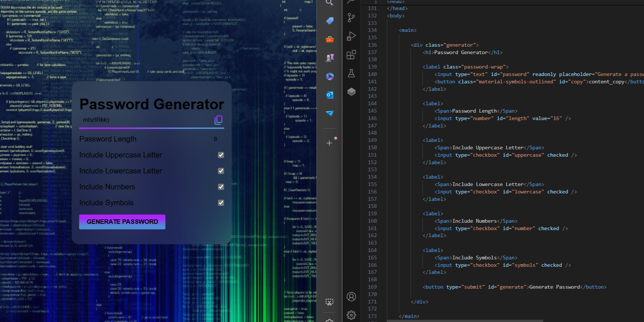This screenshot has height=322, width=644.
Task: Click the Generate Password button
Action: point(122,222)
